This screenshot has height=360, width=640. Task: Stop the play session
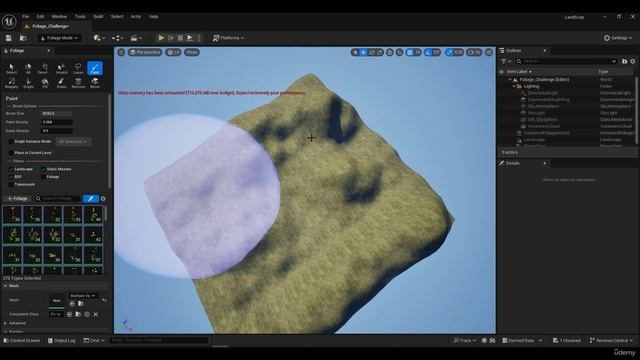pos(180,38)
